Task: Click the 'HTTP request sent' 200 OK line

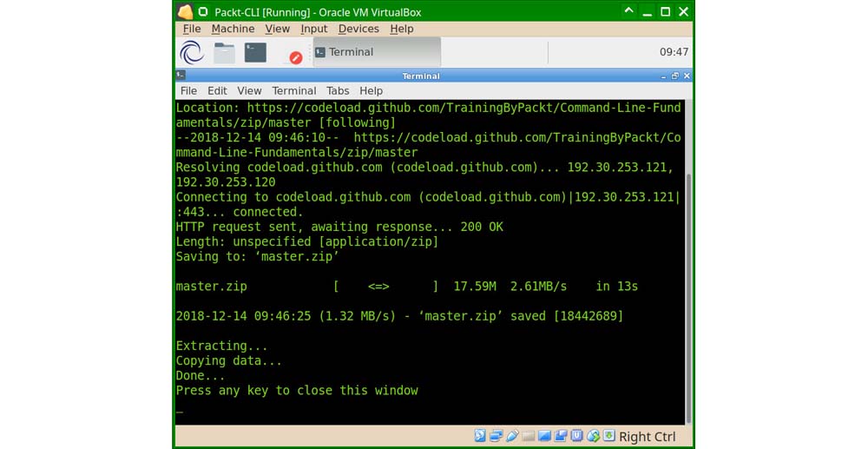Action: 339,227
